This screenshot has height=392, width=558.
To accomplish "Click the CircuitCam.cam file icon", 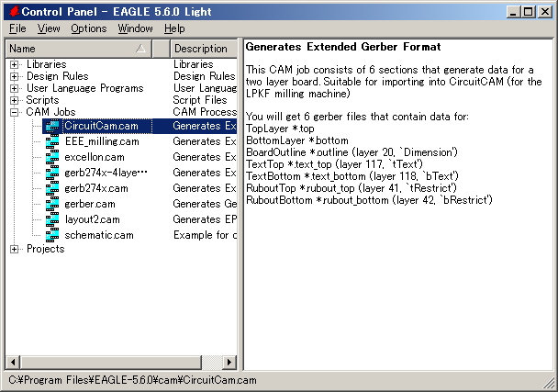I will 52,126.
